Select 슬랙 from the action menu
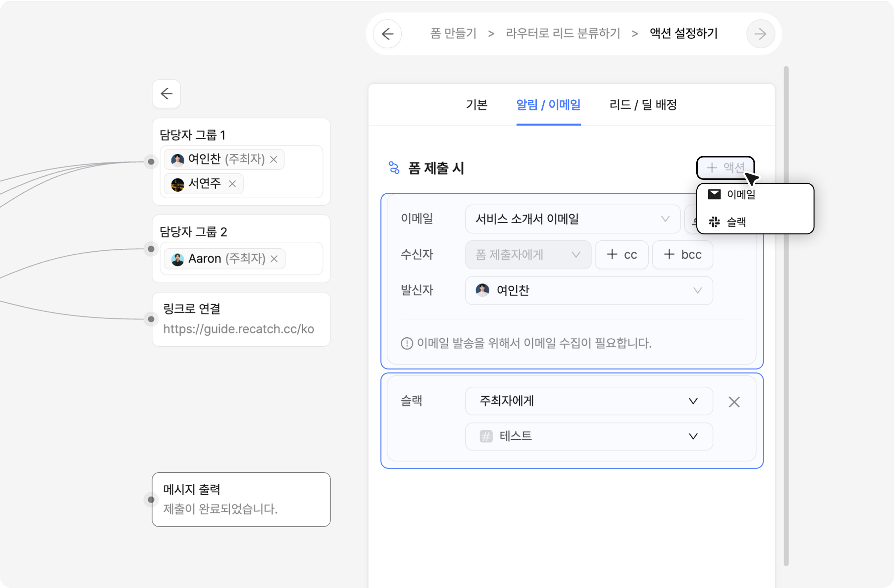Viewport: 894px width, 588px height. [736, 222]
